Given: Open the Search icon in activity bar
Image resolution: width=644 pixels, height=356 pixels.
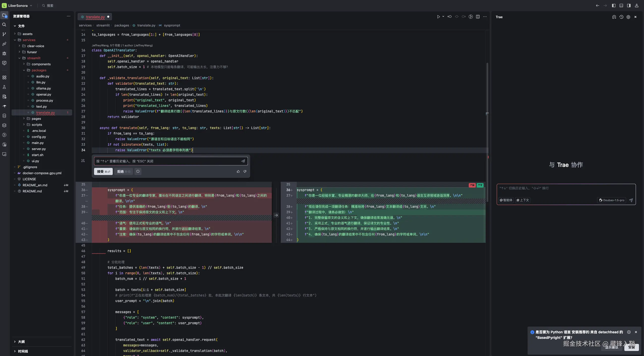Looking at the screenshot, I should [4, 24].
